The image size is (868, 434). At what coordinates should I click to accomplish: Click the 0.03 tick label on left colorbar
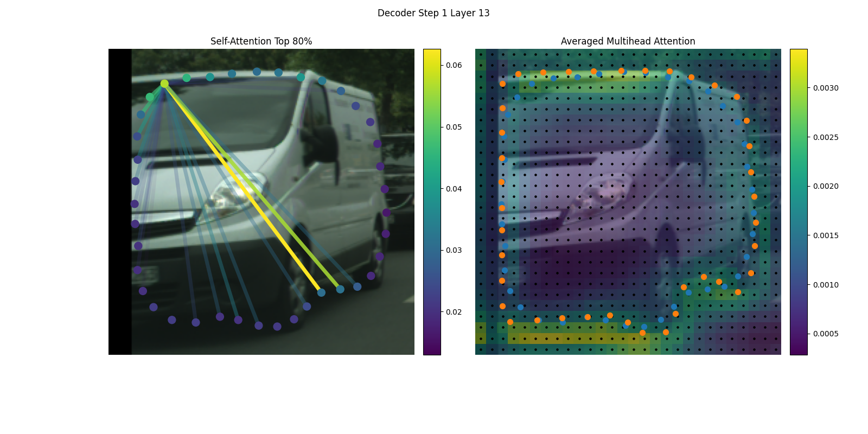(454, 250)
